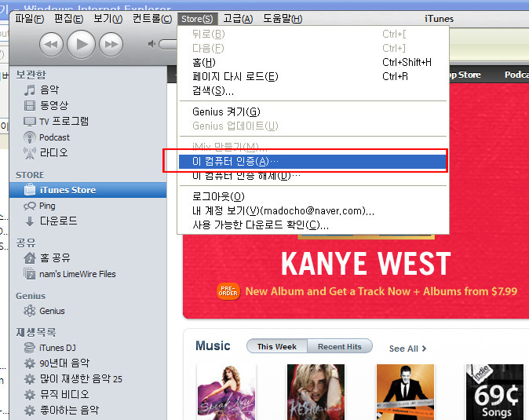This screenshot has width=529, height=420.
Task: Open the indie 69¢ Songs thumbnail
Action: (x=494, y=392)
